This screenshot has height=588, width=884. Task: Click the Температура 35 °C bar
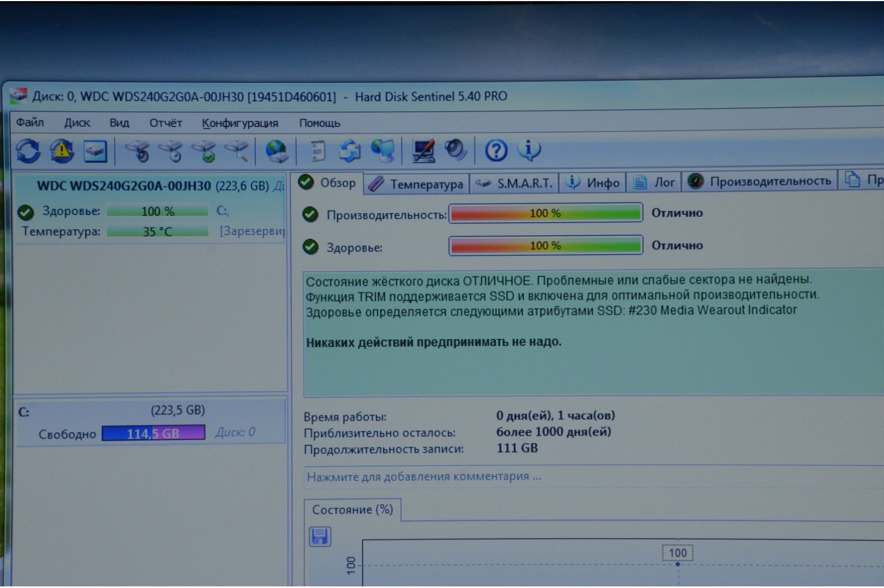[157, 231]
